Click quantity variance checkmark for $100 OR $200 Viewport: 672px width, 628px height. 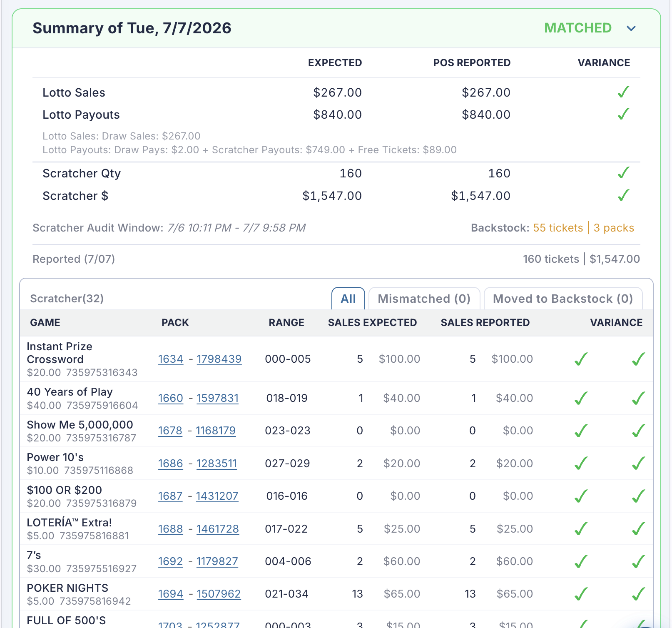point(581,496)
